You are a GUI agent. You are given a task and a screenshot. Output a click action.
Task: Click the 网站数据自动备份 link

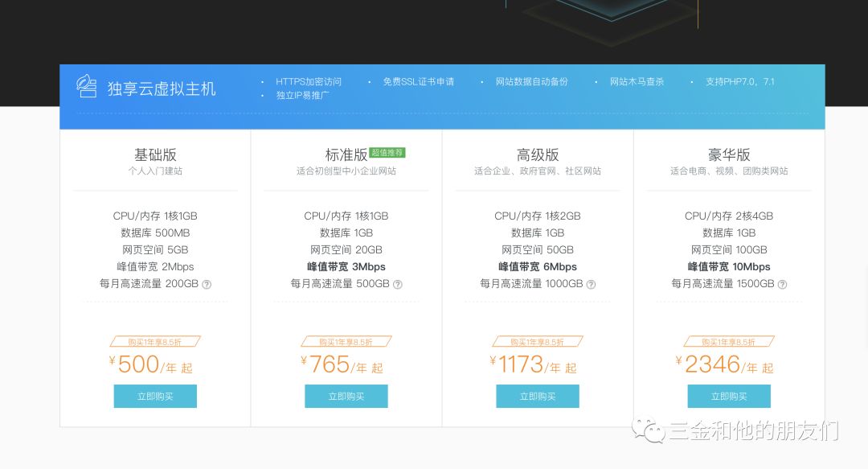click(532, 81)
